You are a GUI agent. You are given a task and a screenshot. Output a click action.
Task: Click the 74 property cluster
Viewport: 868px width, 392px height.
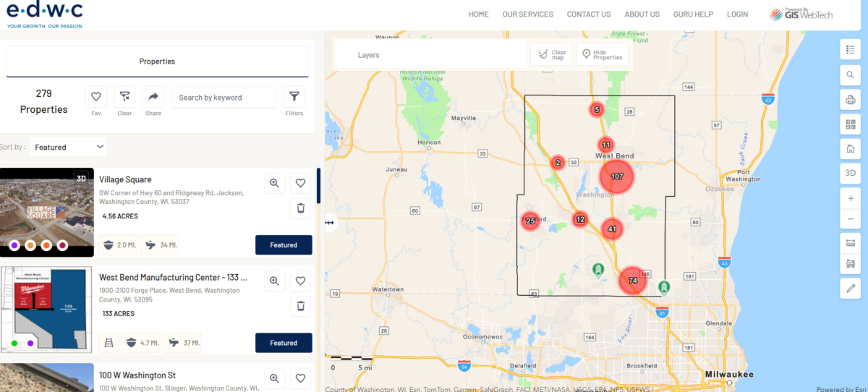click(x=633, y=281)
